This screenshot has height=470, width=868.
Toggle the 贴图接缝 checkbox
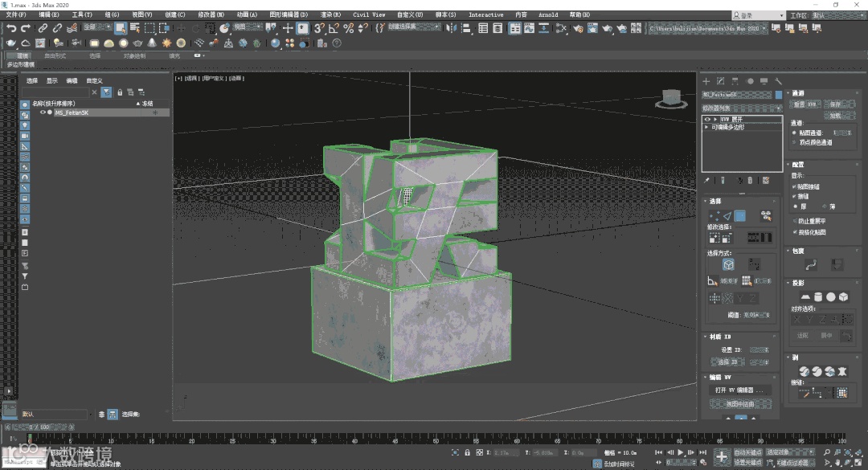796,186
